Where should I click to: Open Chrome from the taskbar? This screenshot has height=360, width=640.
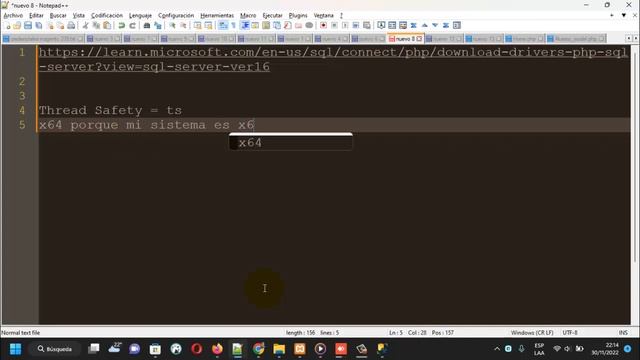258,349
